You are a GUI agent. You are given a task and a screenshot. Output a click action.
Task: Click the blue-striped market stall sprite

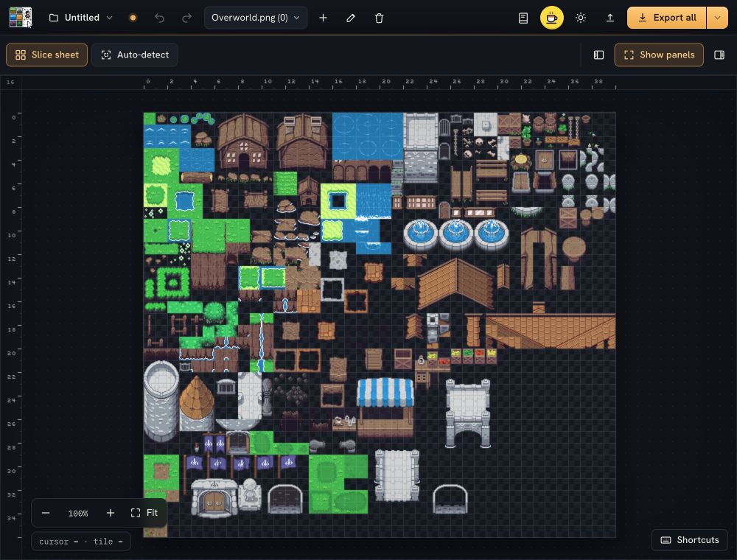click(x=385, y=407)
